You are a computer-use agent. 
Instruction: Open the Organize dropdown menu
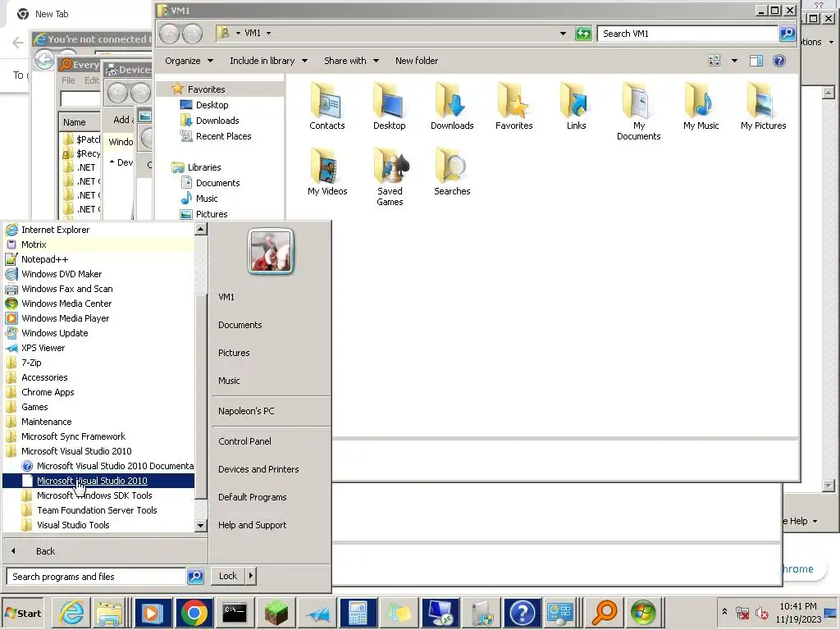tap(189, 61)
